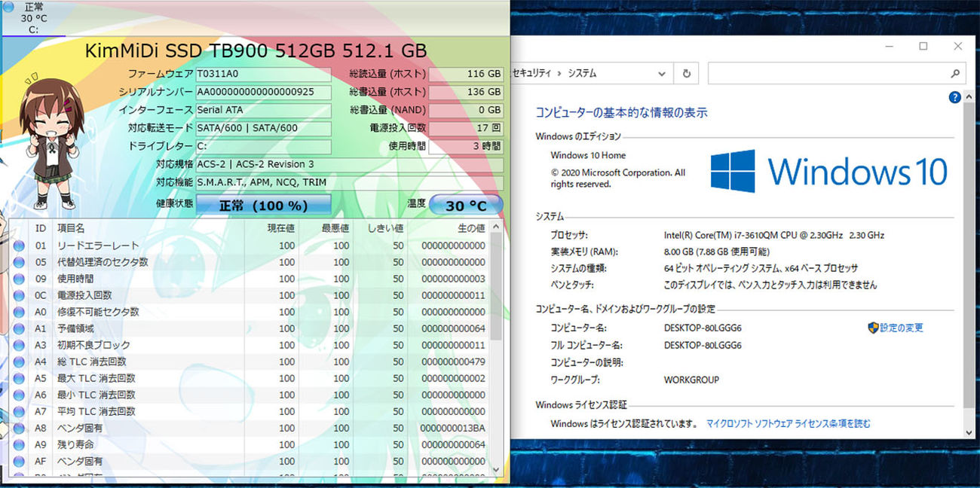Click the search box in System window
Image resolution: width=980 pixels, height=488 pixels.
tap(837, 73)
